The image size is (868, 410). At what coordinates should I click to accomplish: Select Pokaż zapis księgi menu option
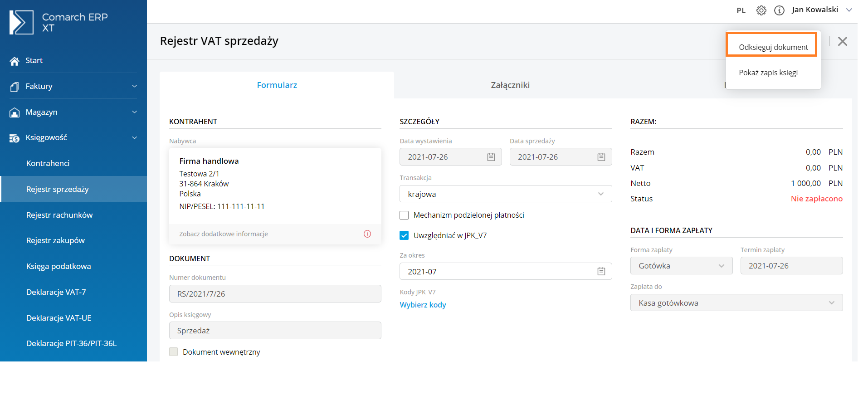tap(768, 73)
